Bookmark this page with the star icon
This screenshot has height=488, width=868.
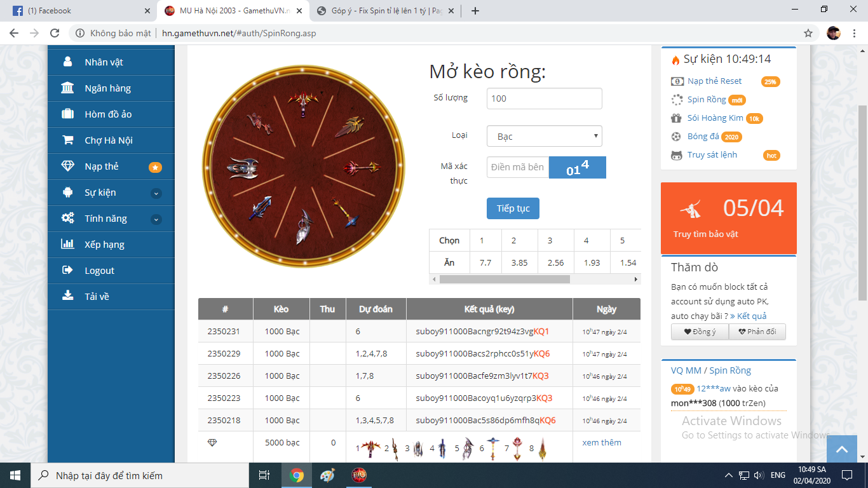808,33
